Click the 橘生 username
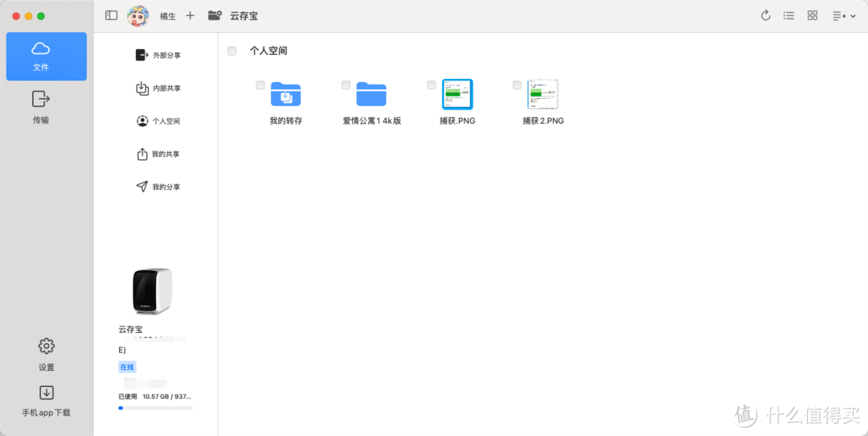The width and height of the screenshot is (868, 436). (x=168, y=16)
